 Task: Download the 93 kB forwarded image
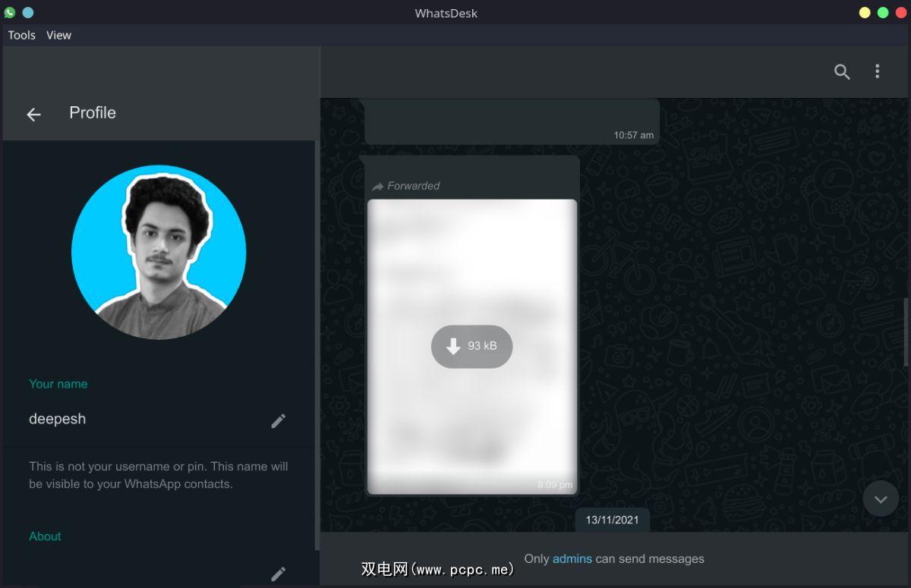pos(471,347)
